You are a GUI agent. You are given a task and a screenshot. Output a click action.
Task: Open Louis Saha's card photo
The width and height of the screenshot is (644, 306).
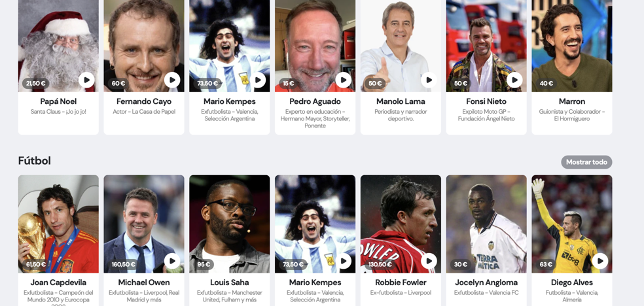pos(230,224)
